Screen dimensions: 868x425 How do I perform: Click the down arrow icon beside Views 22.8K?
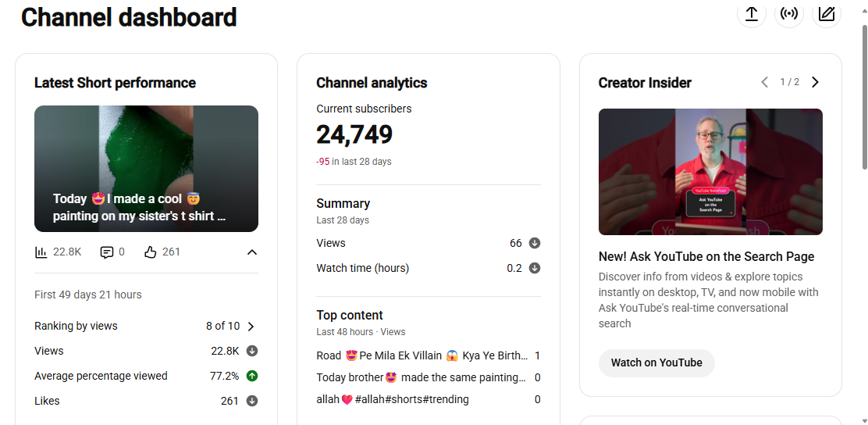click(x=252, y=351)
